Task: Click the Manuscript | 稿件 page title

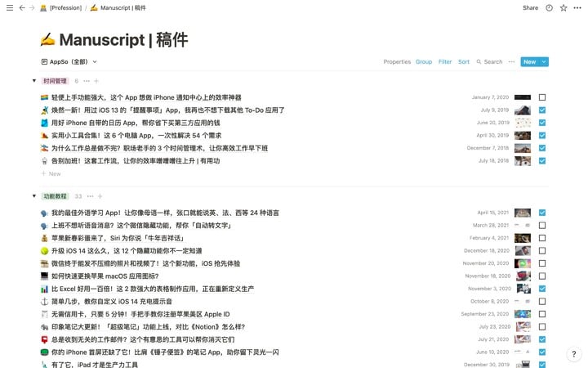Action: (x=123, y=39)
